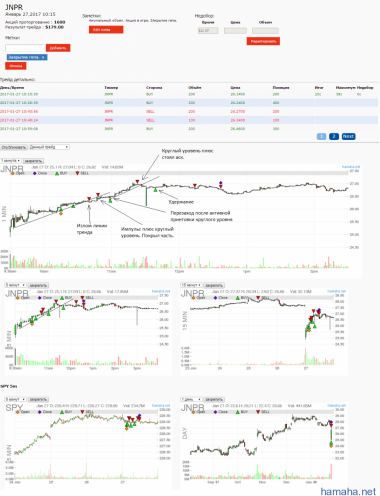Viewport: 380px width, 496px height.
Task: Toggle Open legend marker in SPY chart
Action: [17, 412]
